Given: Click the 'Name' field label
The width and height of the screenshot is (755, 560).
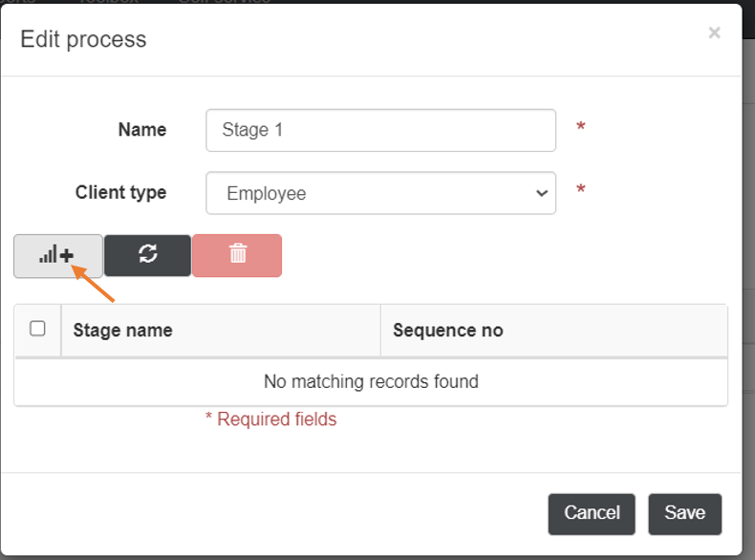Looking at the screenshot, I should click(142, 130).
